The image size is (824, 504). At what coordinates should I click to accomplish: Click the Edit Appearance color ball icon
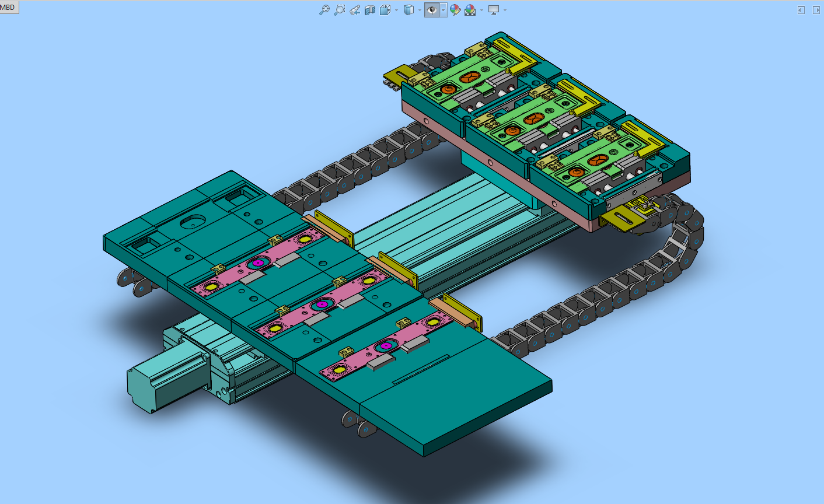(455, 10)
